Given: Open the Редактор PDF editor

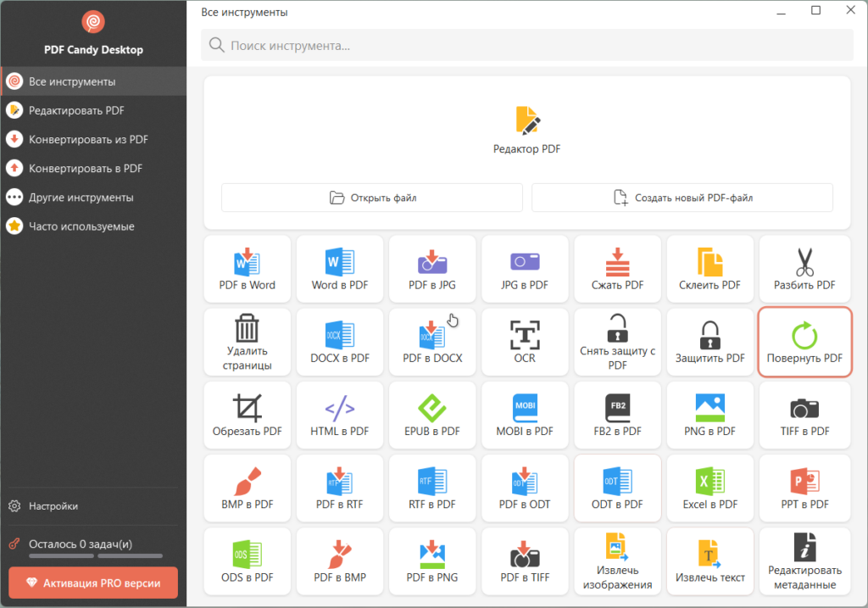Looking at the screenshot, I should coord(526,131).
